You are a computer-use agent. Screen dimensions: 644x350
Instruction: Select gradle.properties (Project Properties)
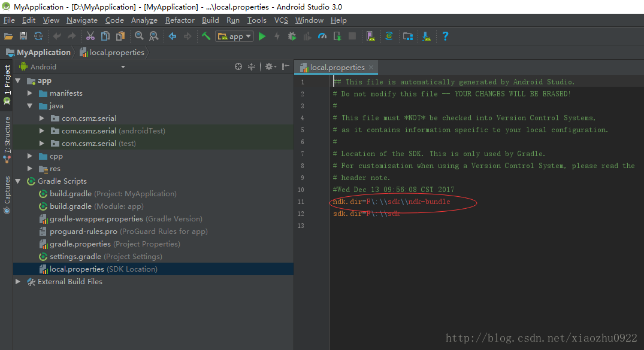(110, 244)
